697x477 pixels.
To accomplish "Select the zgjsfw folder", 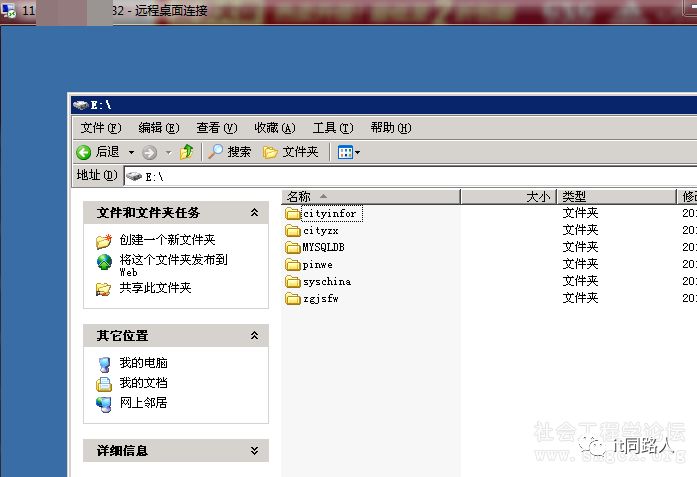I will (320, 299).
